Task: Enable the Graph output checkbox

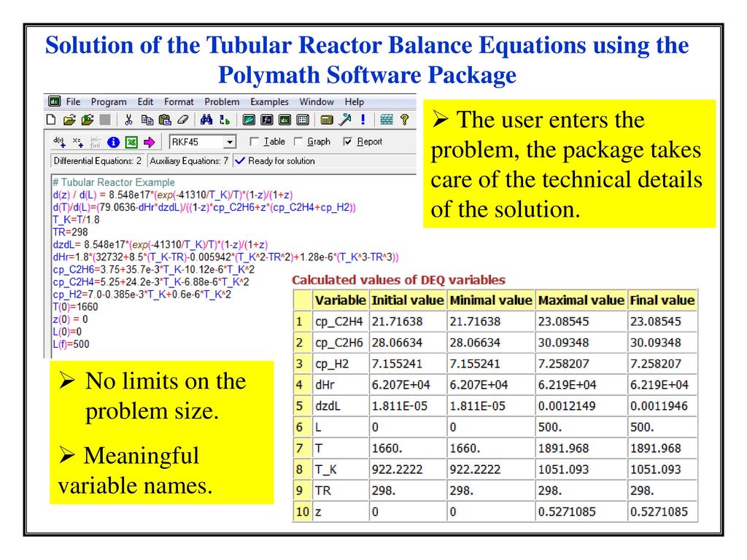Action: (x=298, y=141)
